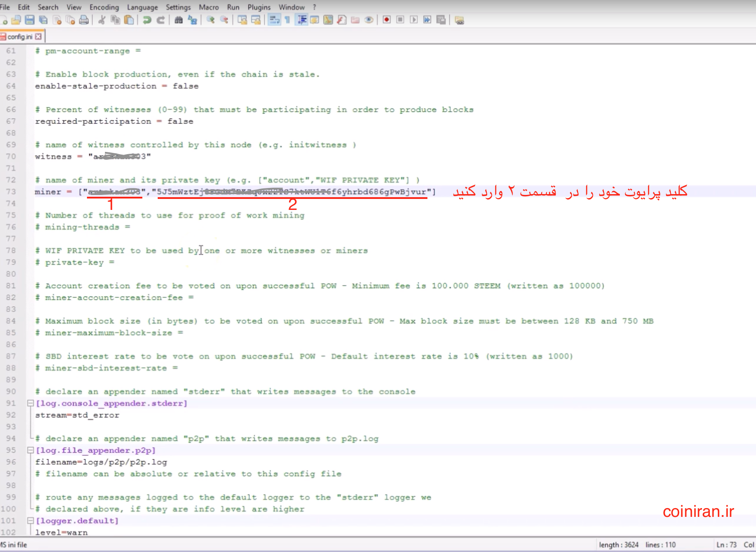This screenshot has height=552, width=756.
Task: Collapse the [log.file_appender.p2p] section fold
Action: pos(30,450)
